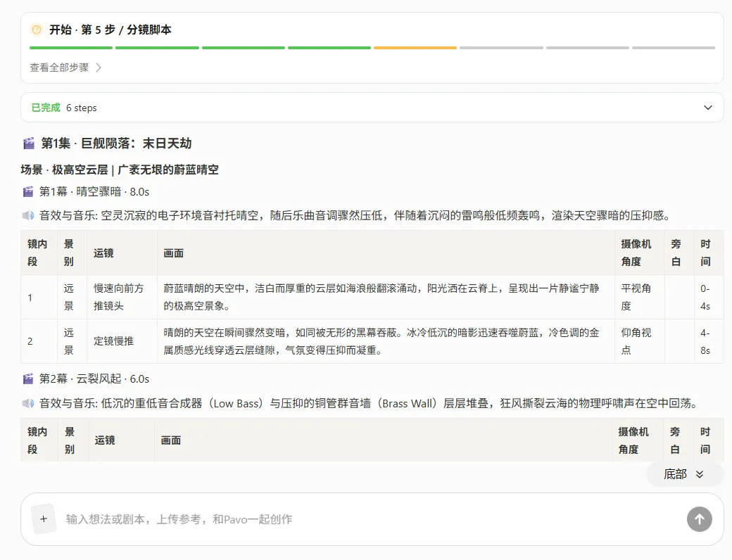
Task: Click 第2幕 · 云裂风起 · 6.0s text
Action: [x=94, y=379]
